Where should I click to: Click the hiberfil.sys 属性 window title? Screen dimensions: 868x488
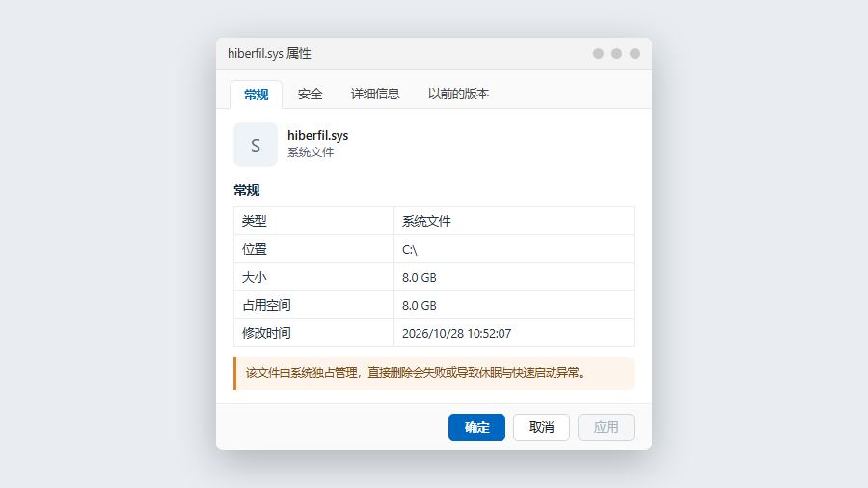(270, 54)
